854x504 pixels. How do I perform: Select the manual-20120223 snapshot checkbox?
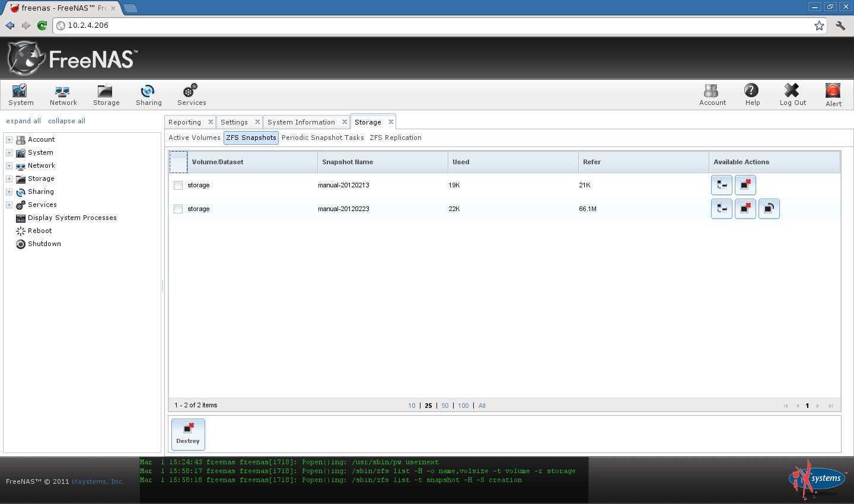(178, 209)
